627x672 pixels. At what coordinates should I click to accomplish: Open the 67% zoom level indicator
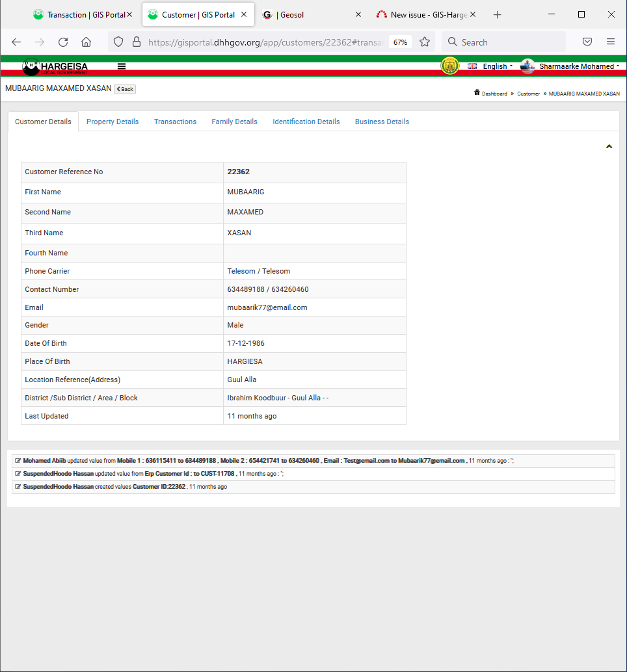tap(400, 42)
